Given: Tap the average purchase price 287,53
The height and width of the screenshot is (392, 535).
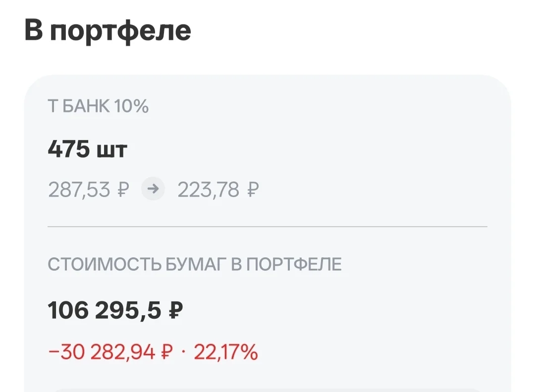Looking at the screenshot, I should pyautogui.click(x=79, y=190).
